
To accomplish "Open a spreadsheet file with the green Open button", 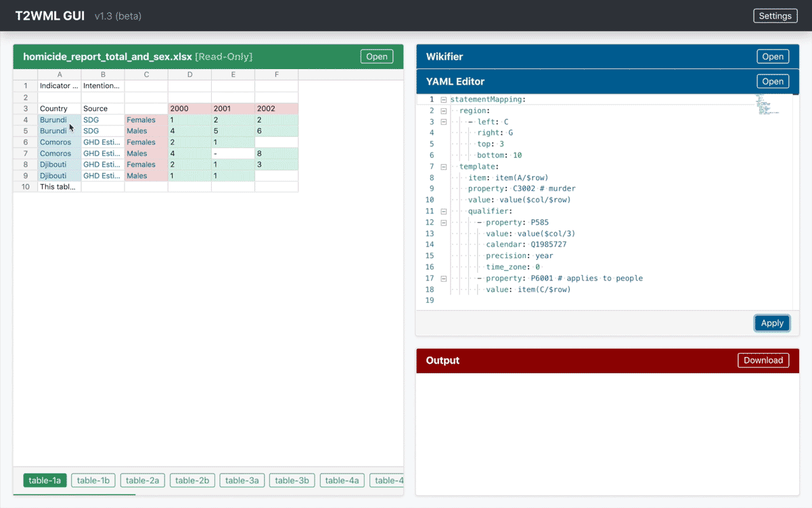I will pos(377,57).
